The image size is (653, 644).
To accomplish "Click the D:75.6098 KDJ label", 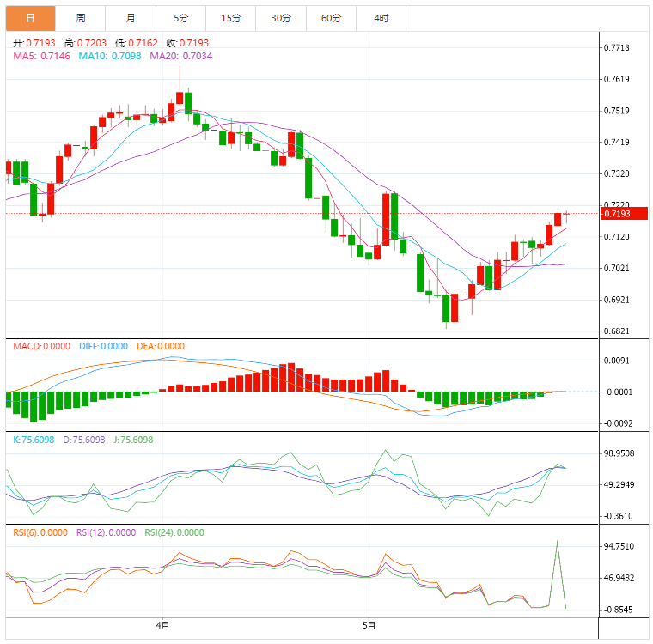I will pyautogui.click(x=84, y=440).
